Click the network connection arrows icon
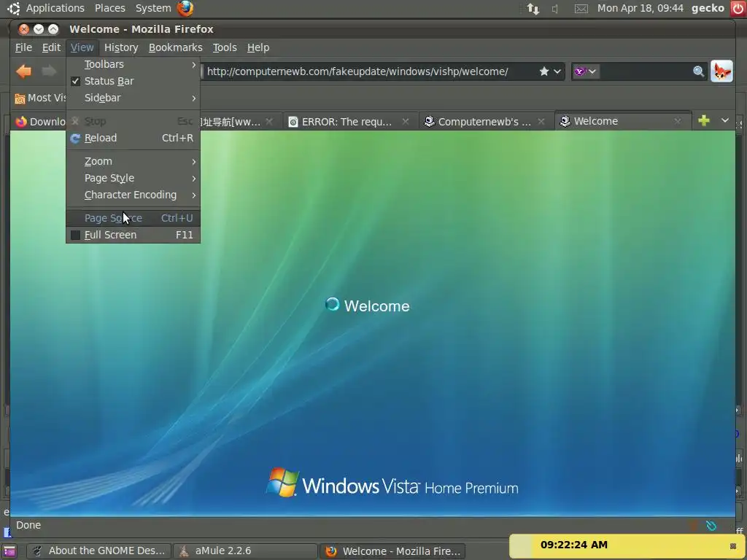This screenshot has height=560, width=747. tap(533, 9)
